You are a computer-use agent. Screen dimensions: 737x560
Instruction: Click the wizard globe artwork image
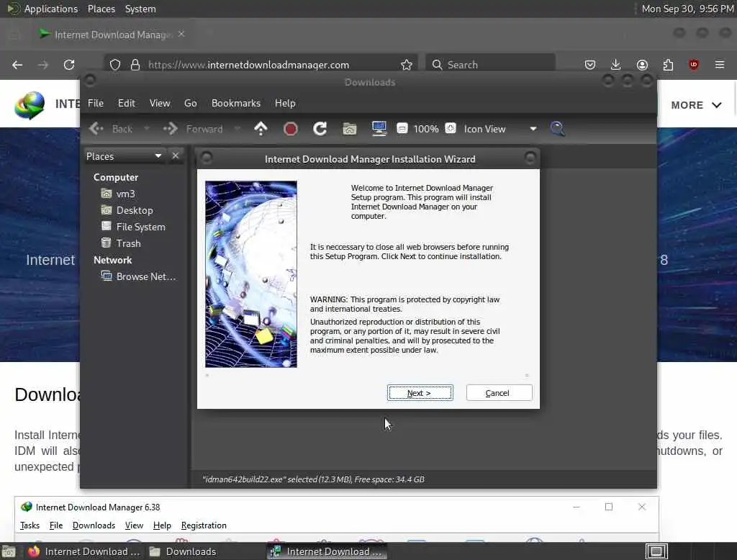251,274
